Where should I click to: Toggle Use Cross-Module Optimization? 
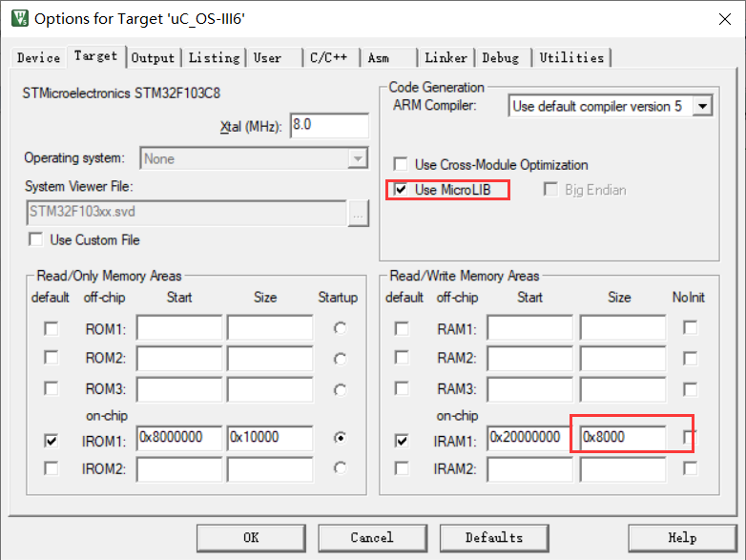coord(401,164)
